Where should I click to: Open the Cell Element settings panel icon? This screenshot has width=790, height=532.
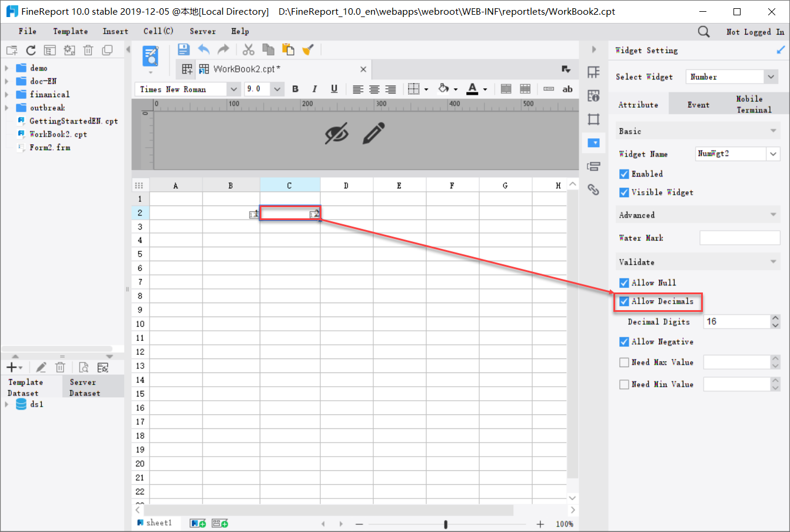(593, 72)
